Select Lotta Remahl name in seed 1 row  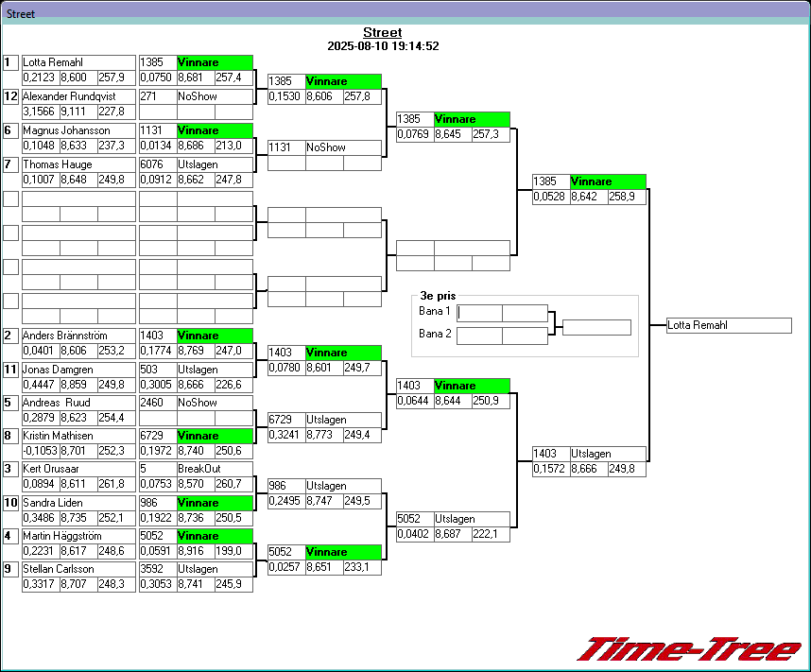pos(78,62)
